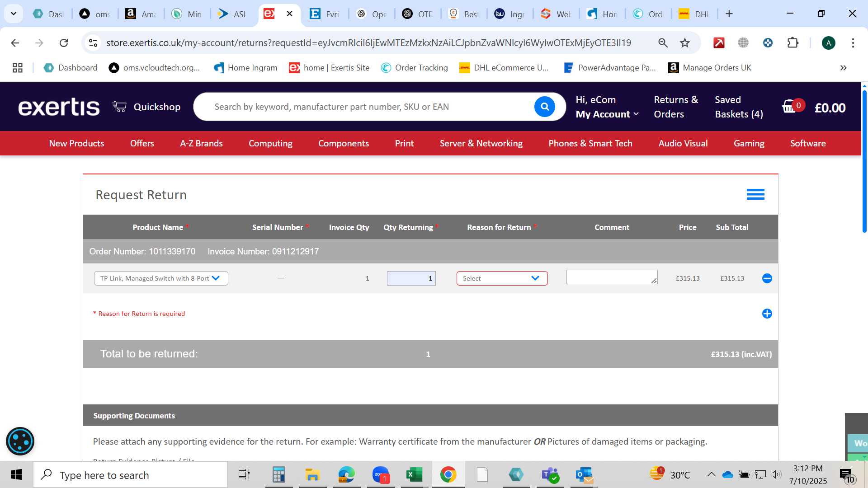Expand the My Account dropdown

[x=607, y=114]
